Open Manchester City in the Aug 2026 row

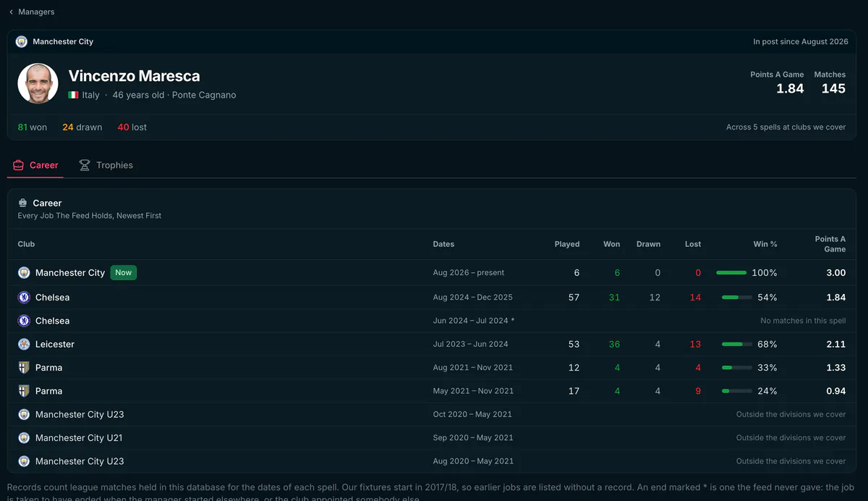(x=70, y=273)
